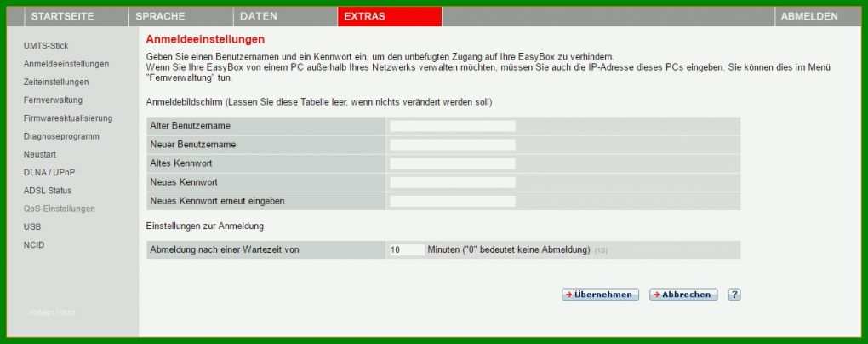868x344 pixels.
Task: Focus the Neuer Benutzername field
Action: (452, 145)
